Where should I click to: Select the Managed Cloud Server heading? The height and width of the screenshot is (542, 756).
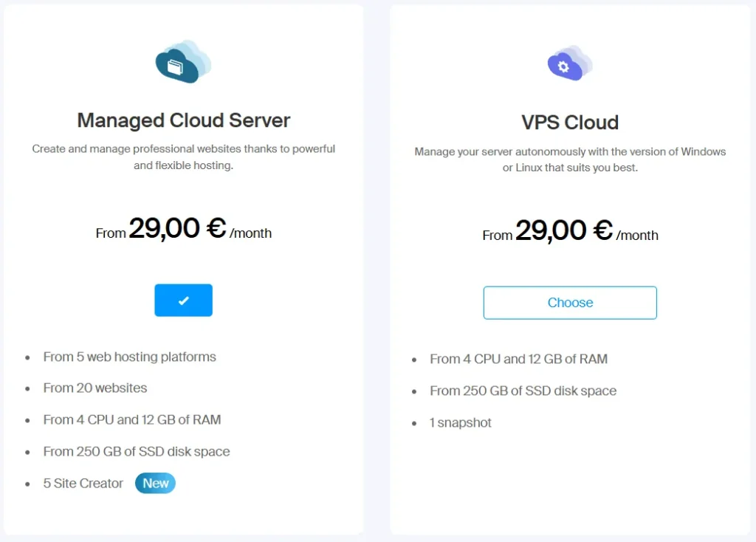click(183, 120)
